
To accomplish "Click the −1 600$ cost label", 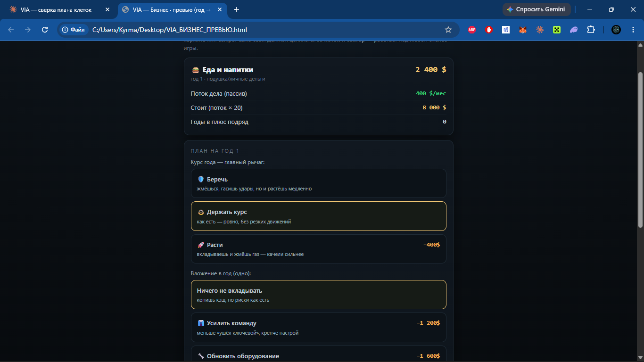I will 428,356.
